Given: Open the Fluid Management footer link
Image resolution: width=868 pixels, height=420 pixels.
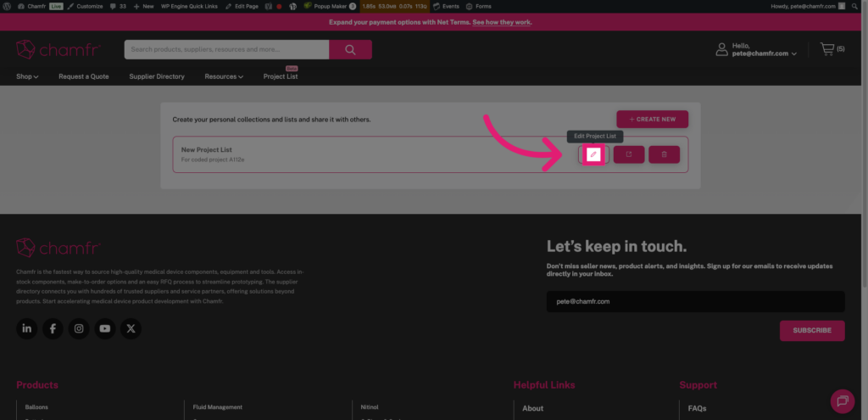Looking at the screenshot, I should coord(218,407).
